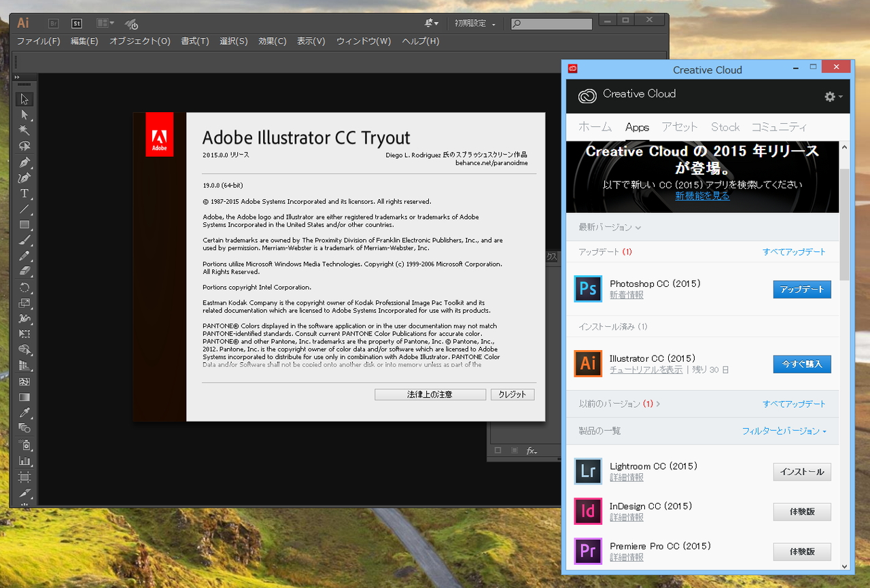Select the Artboard tool
The height and width of the screenshot is (588, 870).
(x=24, y=477)
